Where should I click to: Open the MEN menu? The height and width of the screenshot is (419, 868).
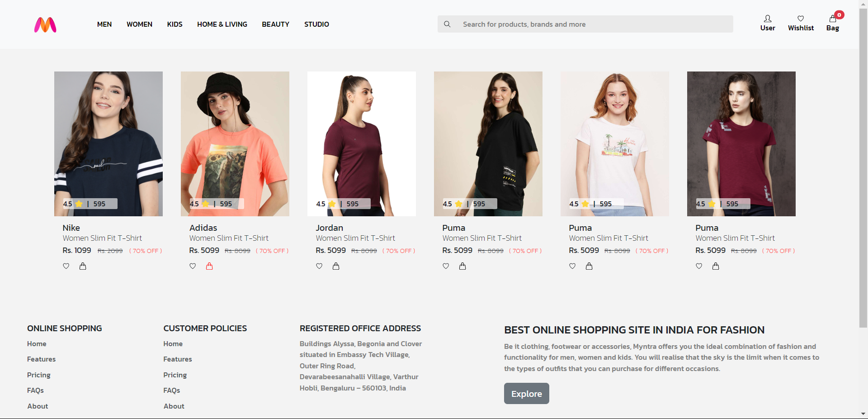click(104, 24)
